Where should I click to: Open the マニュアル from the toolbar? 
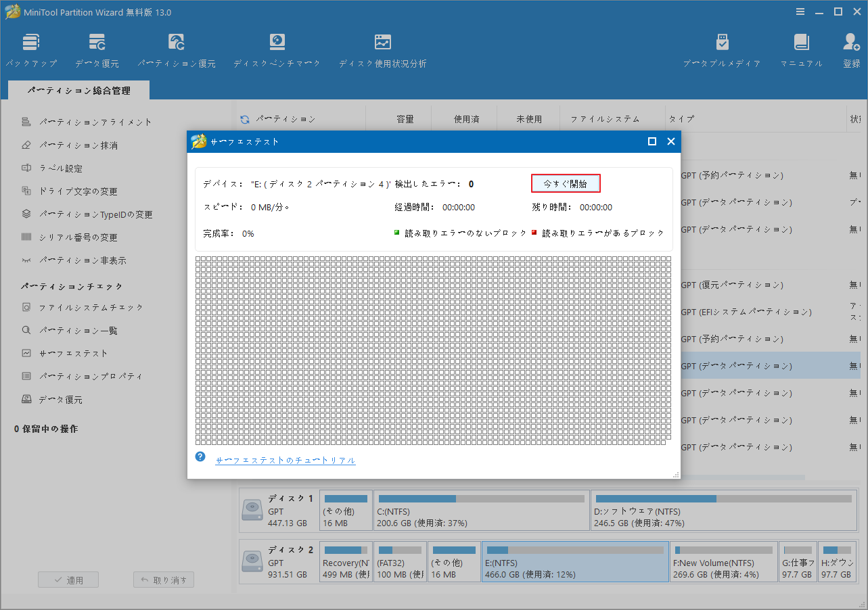click(801, 49)
